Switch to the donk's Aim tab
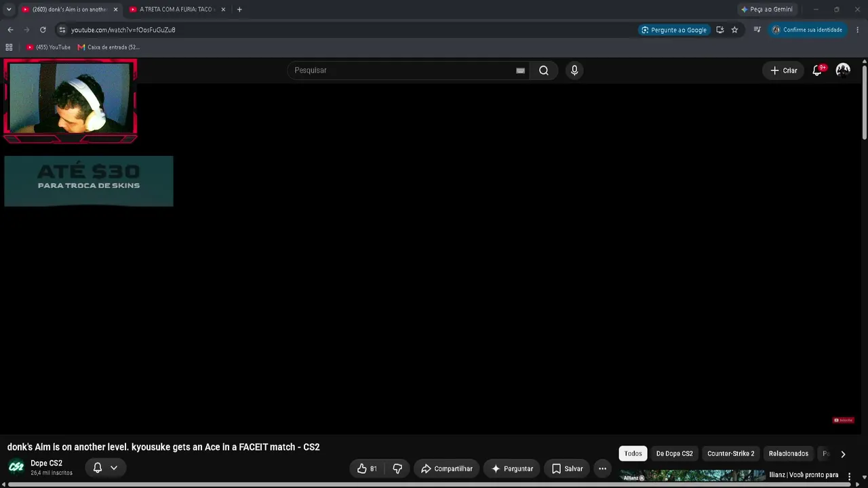The height and width of the screenshot is (488, 868). pos(69,9)
